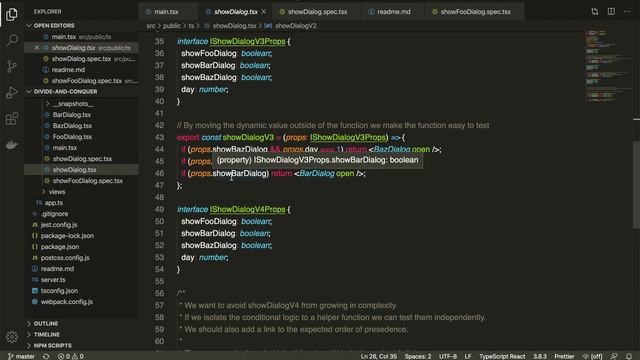Open the Search view in activity bar
This screenshot has width=640, height=360.
(x=12, y=40)
